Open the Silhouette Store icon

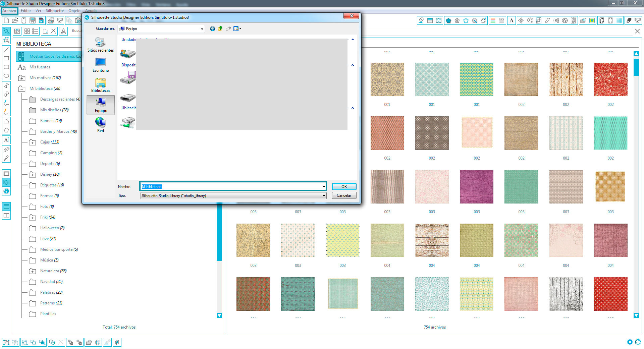click(6, 191)
